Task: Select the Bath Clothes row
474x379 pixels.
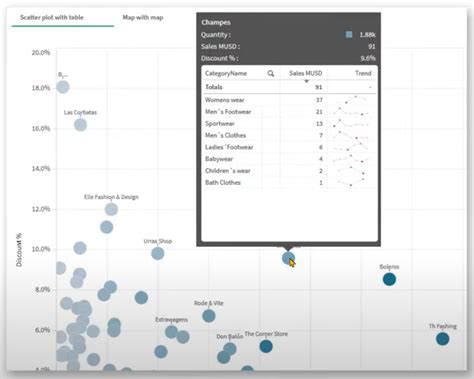Action: pyautogui.click(x=289, y=183)
